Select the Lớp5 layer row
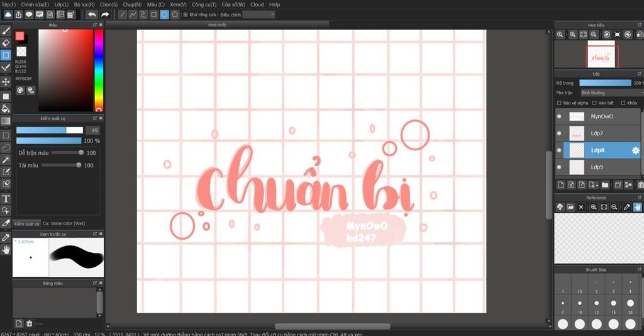The image size is (644, 336). (598, 167)
